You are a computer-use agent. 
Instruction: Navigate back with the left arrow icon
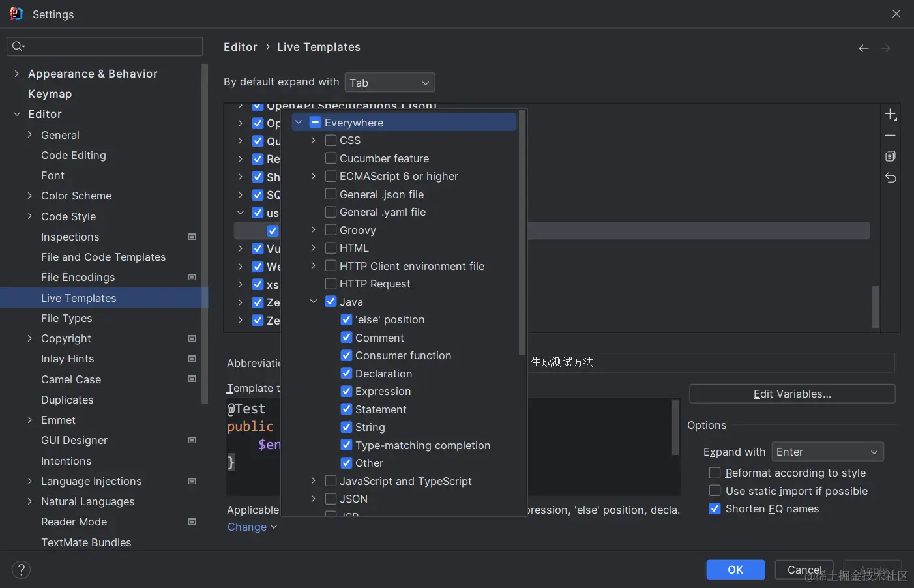tap(864, 48)
